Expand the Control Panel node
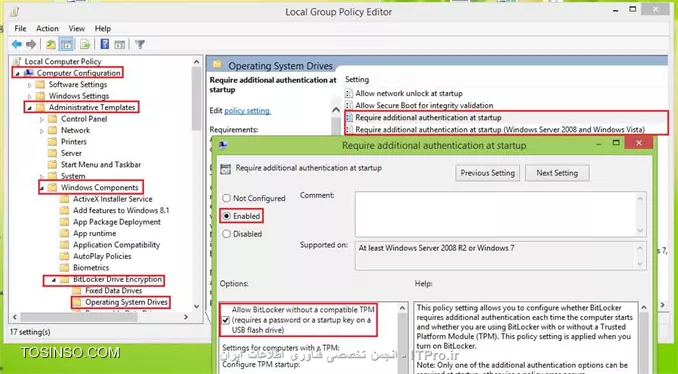This screenshot has height=374, width=678. tap(42, 119)
